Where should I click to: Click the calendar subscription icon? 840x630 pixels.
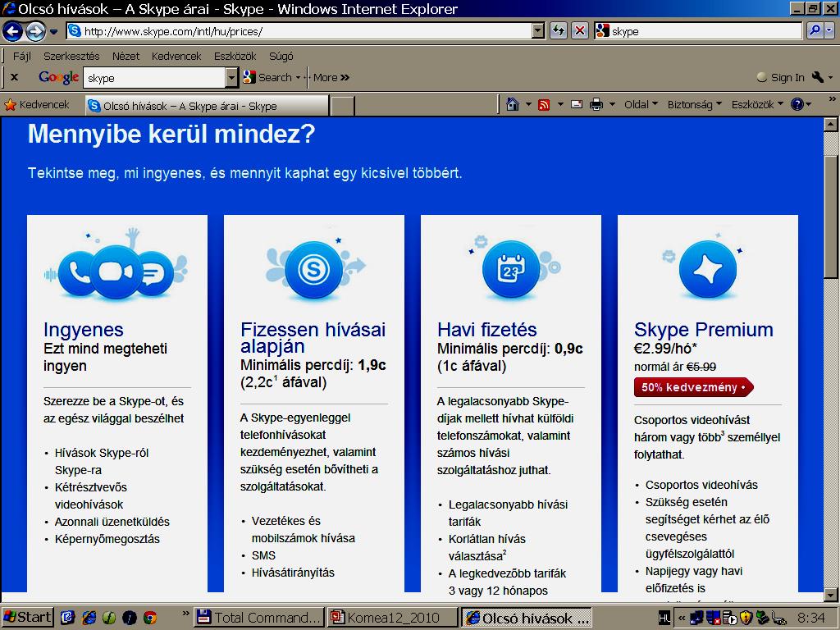pos(510,269)
